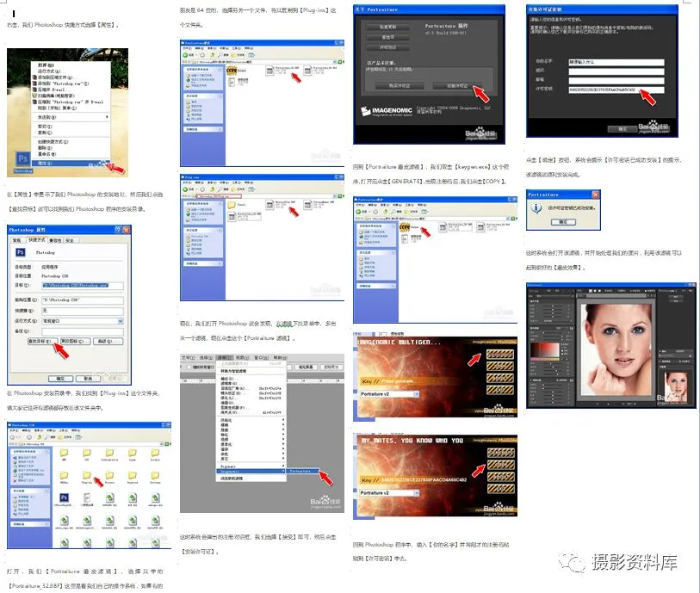This screenshot has width=700, height=593.
Task: Click COPY button in bottom MultiGen keygen
Action: click(500, 465)
